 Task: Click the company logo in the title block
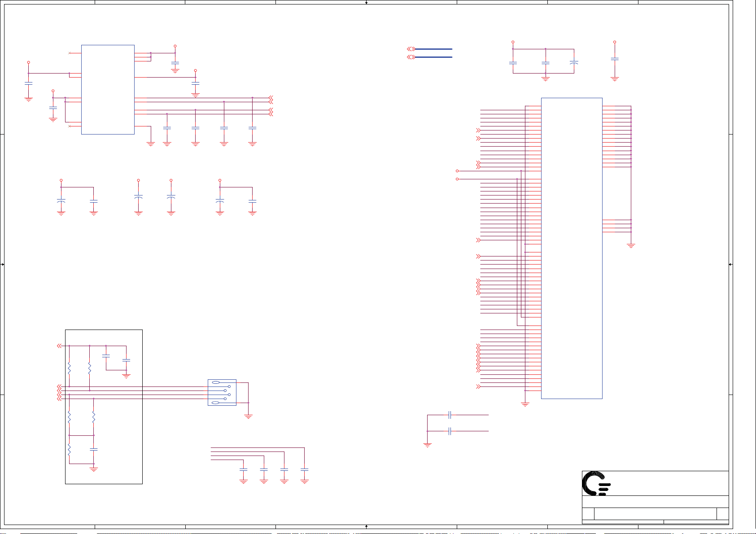point(596,483)
